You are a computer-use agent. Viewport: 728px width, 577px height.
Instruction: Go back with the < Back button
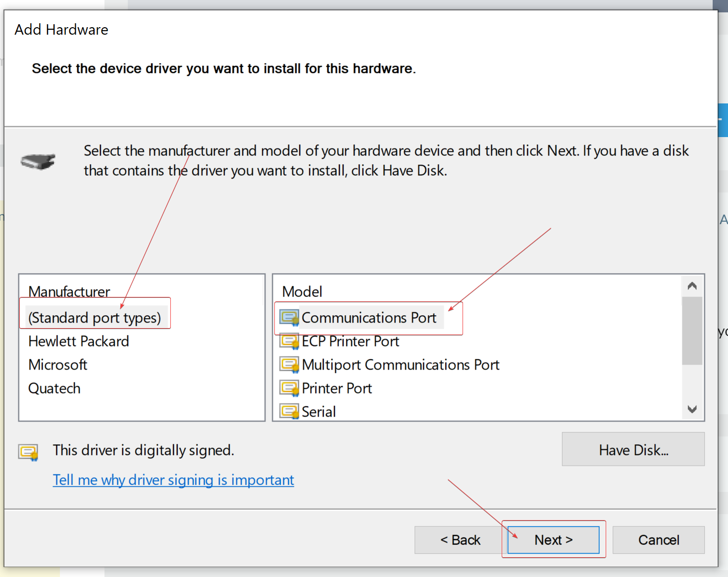pos(460,540)
